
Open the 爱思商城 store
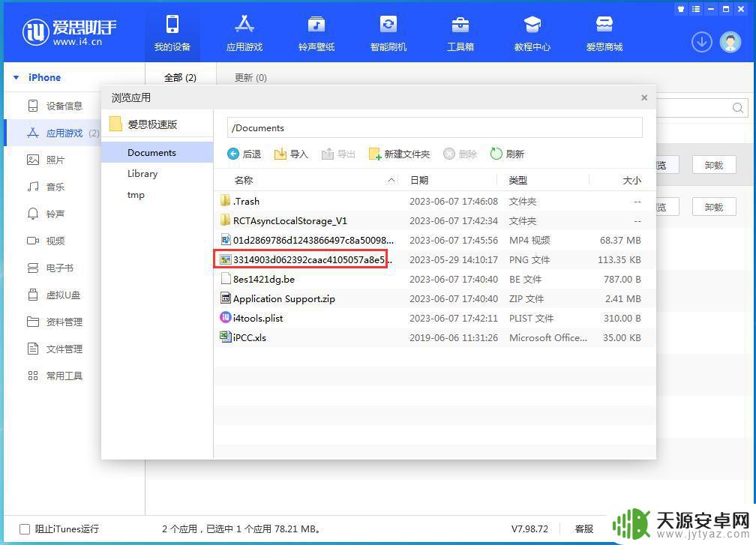[604, 33]
